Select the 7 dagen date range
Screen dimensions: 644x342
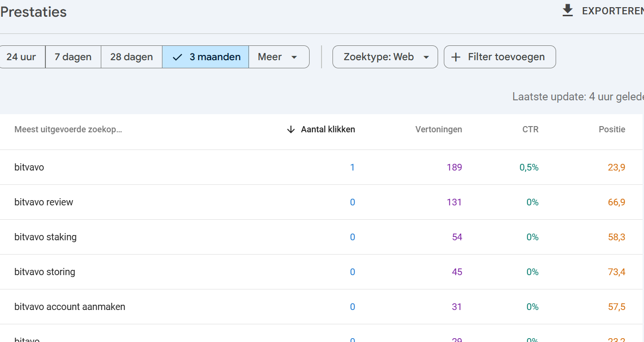[73, 57]
